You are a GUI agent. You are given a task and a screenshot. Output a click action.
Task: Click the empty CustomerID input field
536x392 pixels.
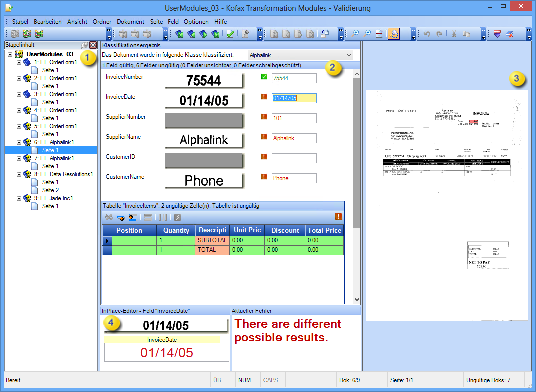click(294, 158)
